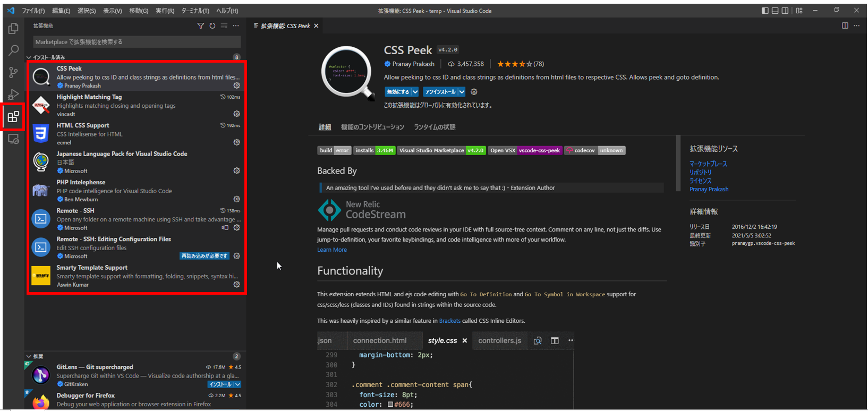This screenshot has width=868, height=411.
Task: Open manage gear for Japanese Language Pack
Action: click(237, 170)
